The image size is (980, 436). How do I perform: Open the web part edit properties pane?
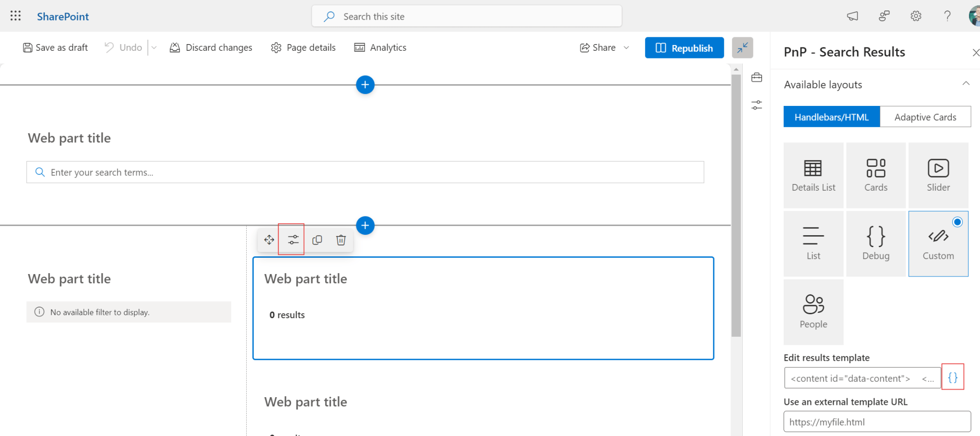pos(292,240)
